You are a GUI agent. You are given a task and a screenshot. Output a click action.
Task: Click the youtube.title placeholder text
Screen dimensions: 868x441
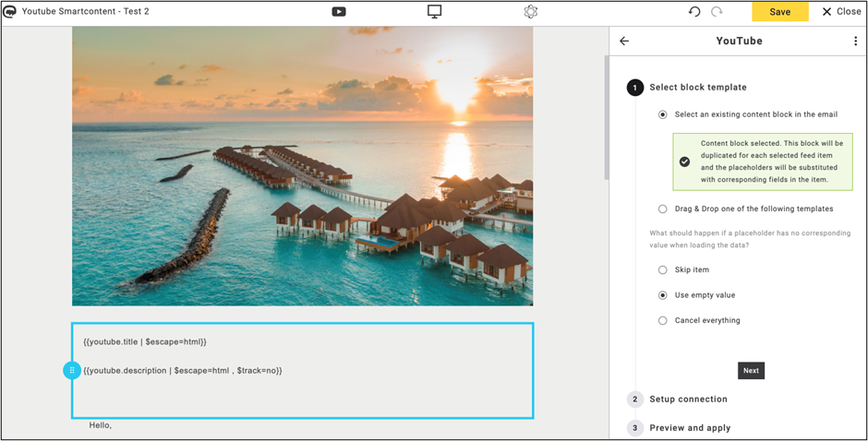(145, 342)
